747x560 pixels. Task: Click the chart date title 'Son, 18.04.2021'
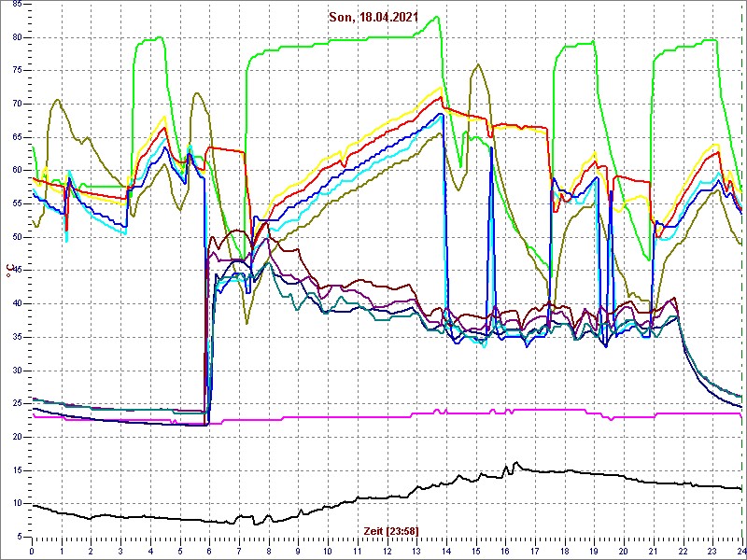tap(373, 17)
